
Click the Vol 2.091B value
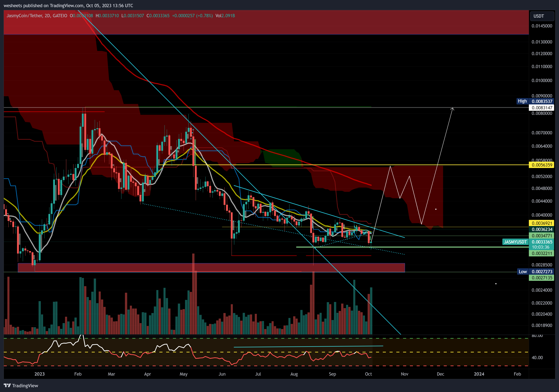click(x=225, y=16)
